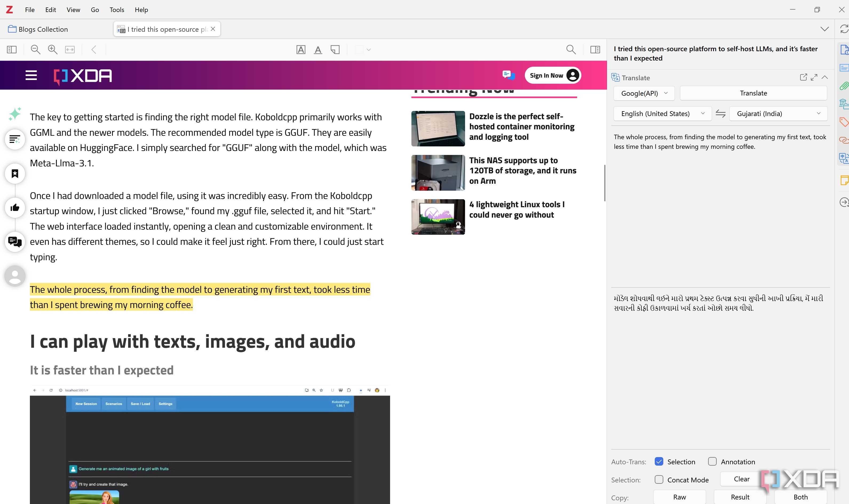Click the Dozzle article laptop thumbnail
Viewport: 849px width, 504px height.
tap(438, 128)
